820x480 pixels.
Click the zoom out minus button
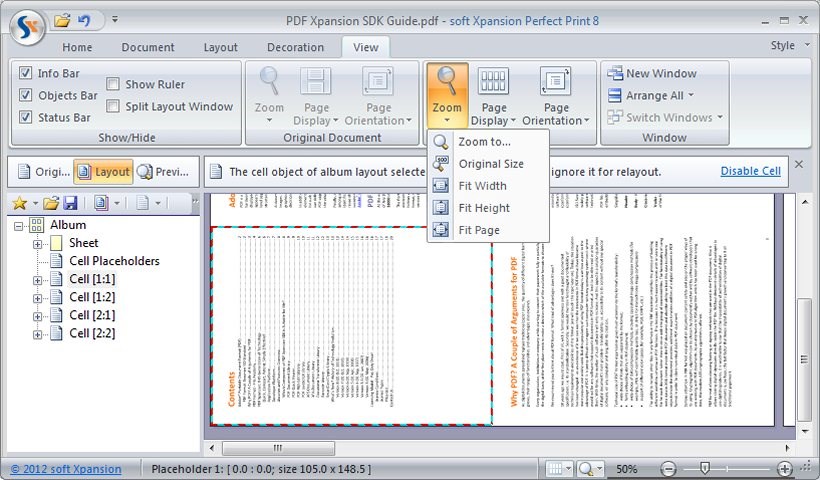click(x=668, y=468)
